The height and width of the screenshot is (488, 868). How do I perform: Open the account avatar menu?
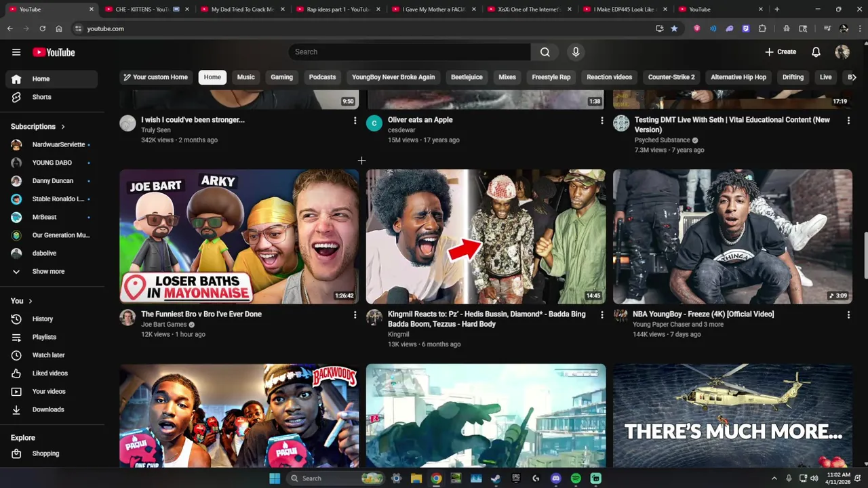(842, 52)
